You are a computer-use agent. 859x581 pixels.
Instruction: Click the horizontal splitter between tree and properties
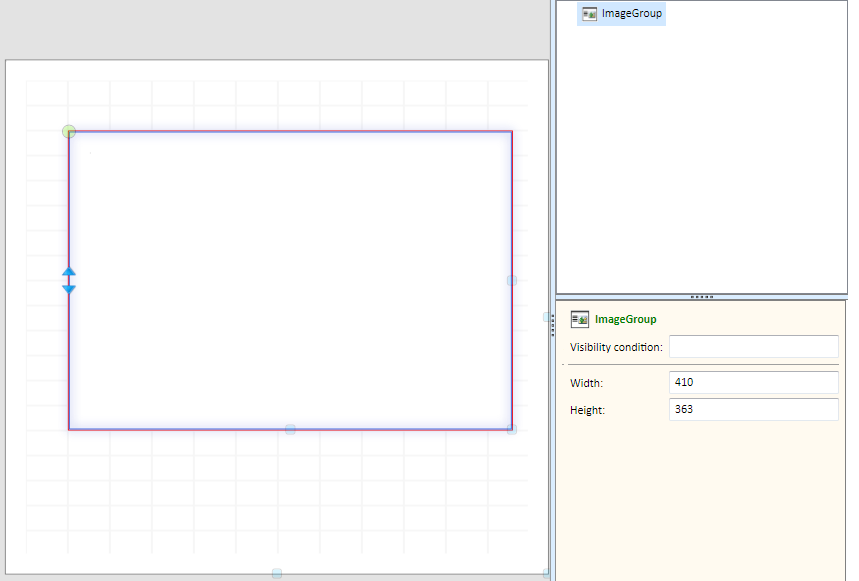click(702, 297)
